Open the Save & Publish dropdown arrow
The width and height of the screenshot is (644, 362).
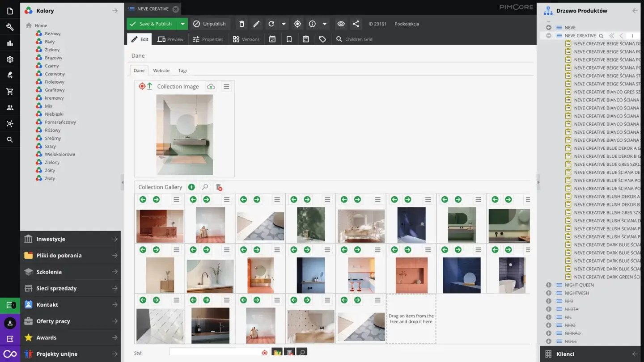point(182,24)
